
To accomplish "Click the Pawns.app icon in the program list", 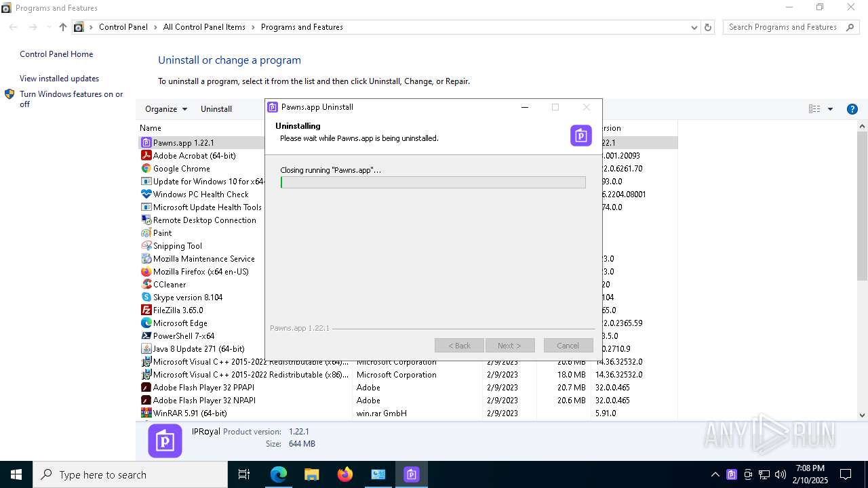I will [x=146, y=143].
